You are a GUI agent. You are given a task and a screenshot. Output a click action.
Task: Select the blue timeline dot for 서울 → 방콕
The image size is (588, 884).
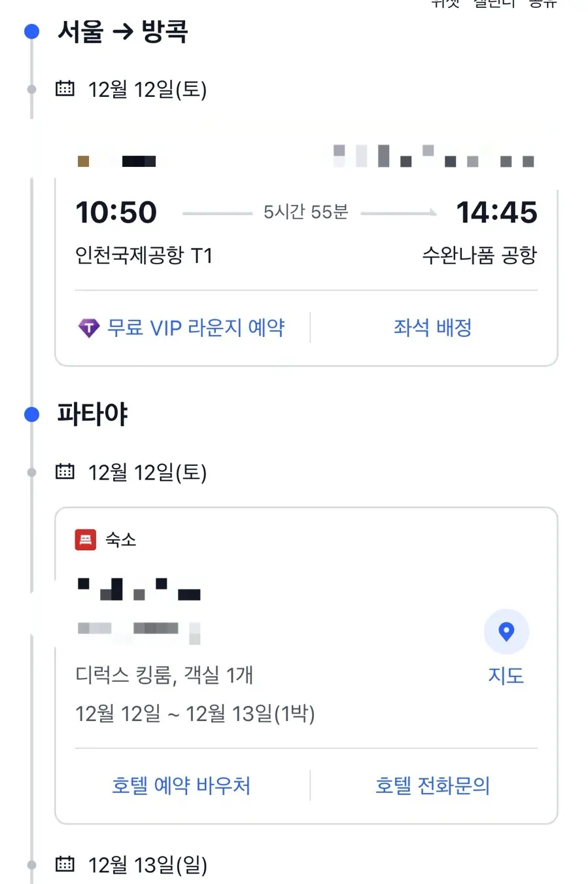(x=31, y=31)
